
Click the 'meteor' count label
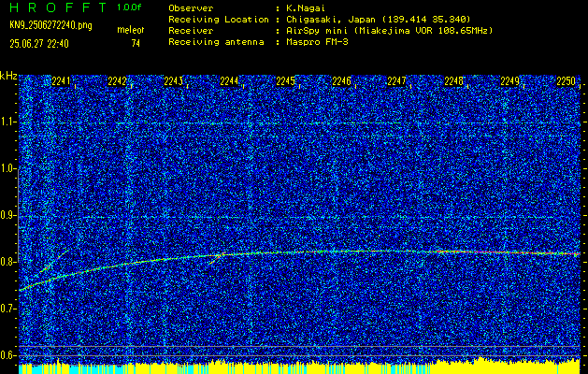131,30
